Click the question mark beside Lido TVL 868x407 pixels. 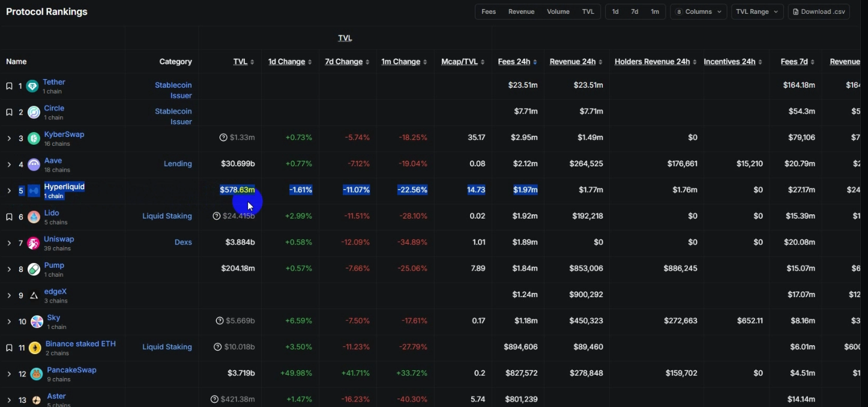click(217, 216)
